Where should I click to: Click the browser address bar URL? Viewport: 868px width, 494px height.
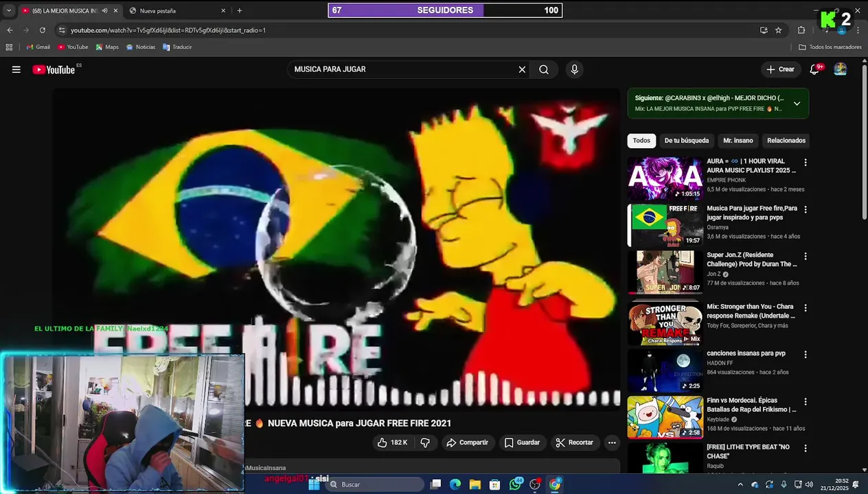click(168, 30)
